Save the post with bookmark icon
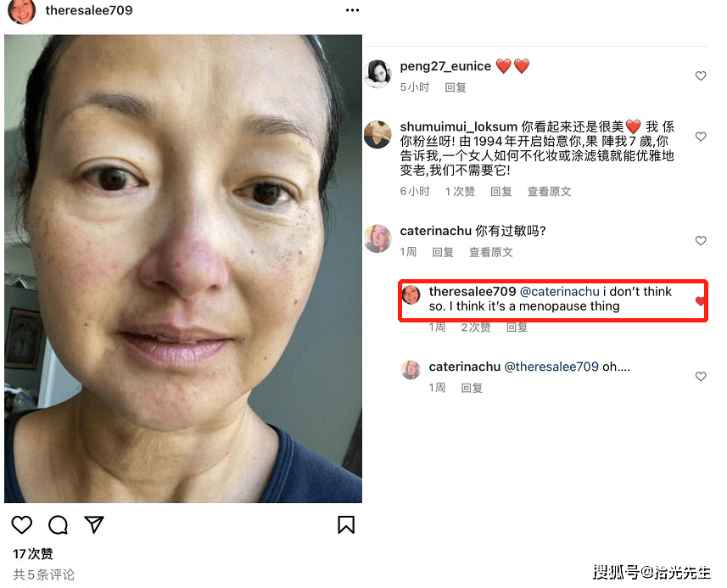727x588 pixels. 346,525
